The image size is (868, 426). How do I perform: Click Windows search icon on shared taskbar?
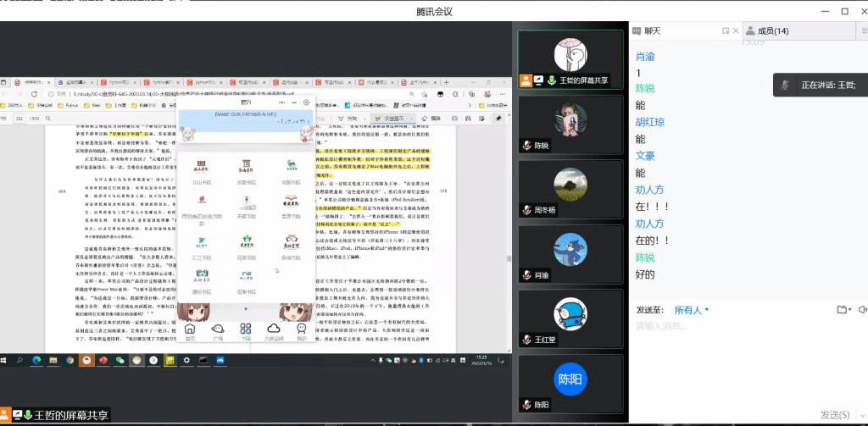click(x=19, y=360)
